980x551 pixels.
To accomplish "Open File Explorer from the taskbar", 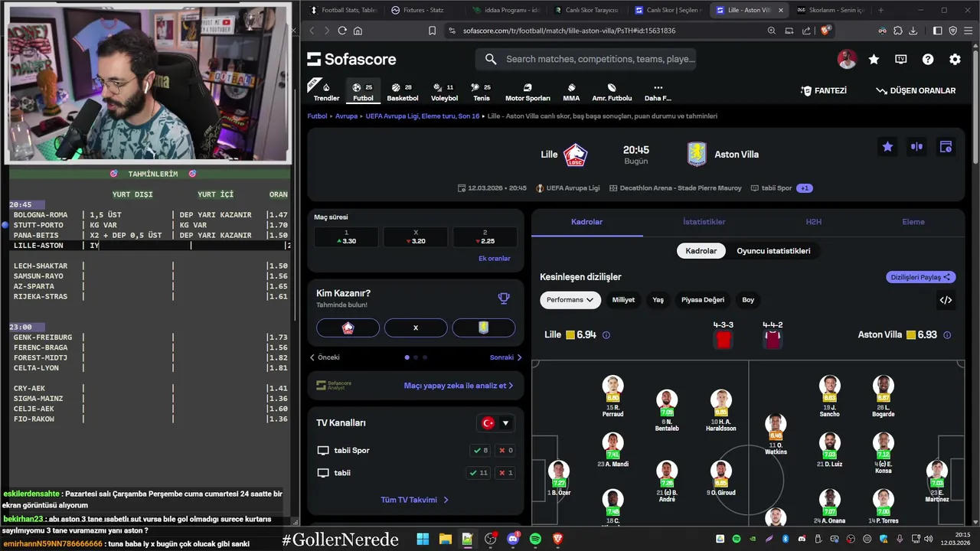I will click(x=445, y=540).
